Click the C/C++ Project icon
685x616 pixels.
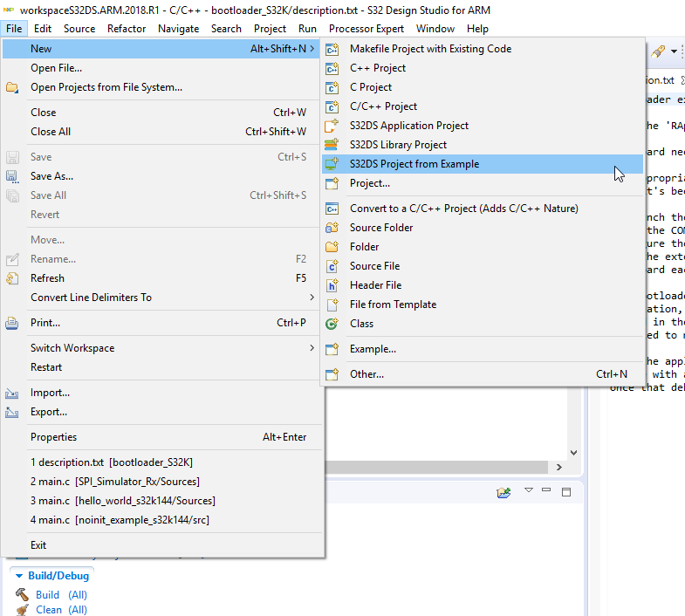[x=332, y=106]
